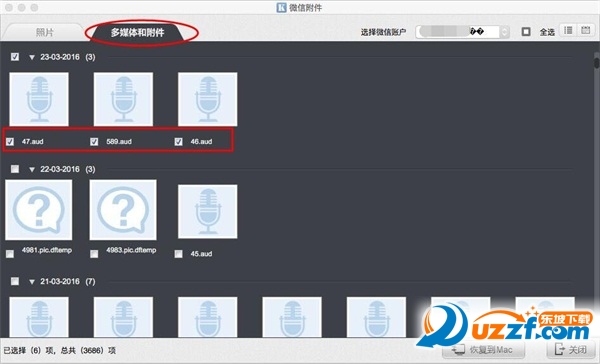Check the 22-03-2016 group checkbox
Screen dimensions: 600x364
[15, 169]
